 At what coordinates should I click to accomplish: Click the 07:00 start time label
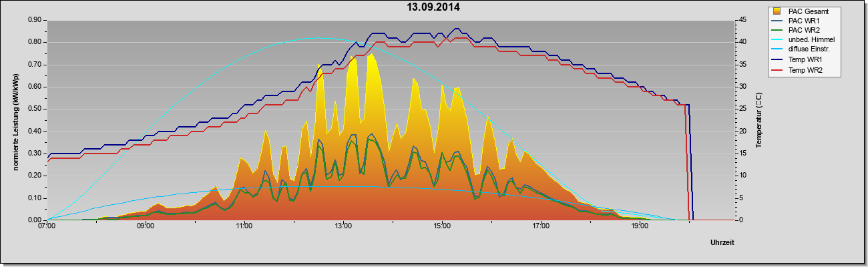[47, 227]
